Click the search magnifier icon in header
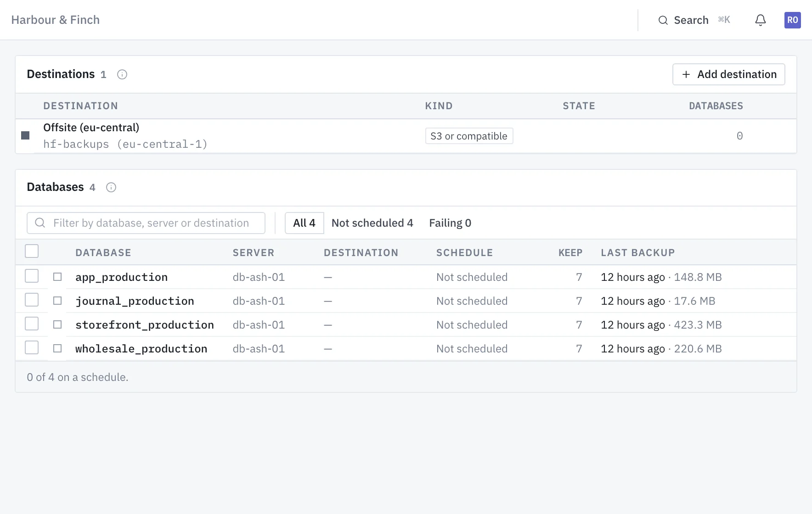This screenshot has width=812, height=514. (x=663, y=20)
